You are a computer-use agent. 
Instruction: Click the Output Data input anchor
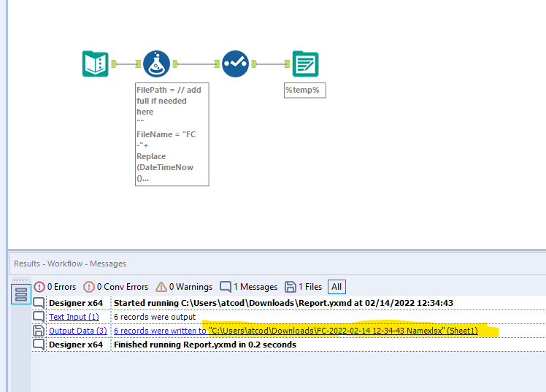click(x=287, y=64)
